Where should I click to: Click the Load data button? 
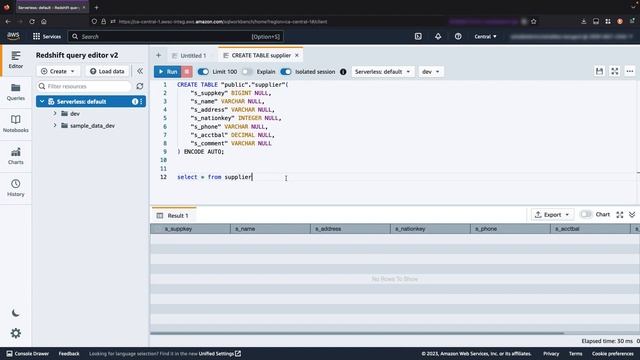tap(107, 71)
